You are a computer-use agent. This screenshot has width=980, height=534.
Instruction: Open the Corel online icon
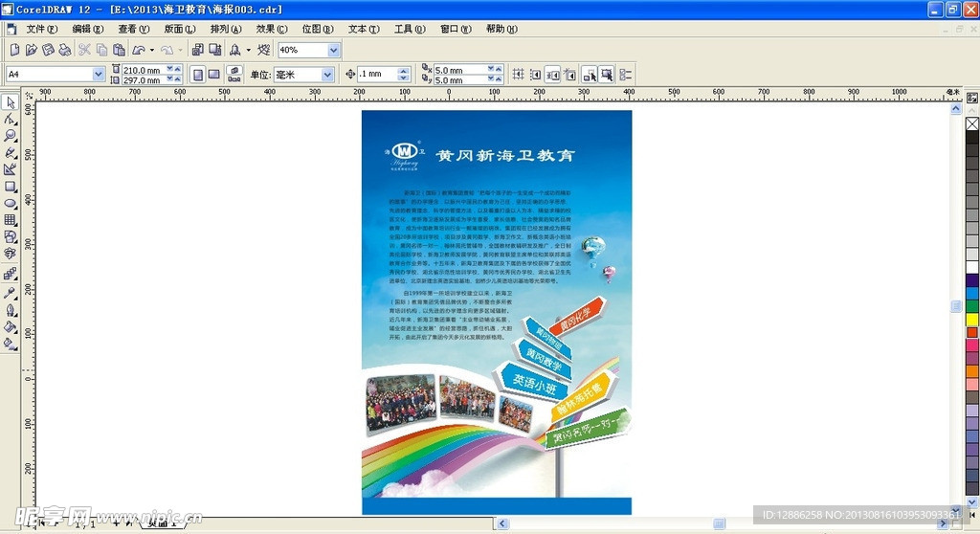click(264, 50)
